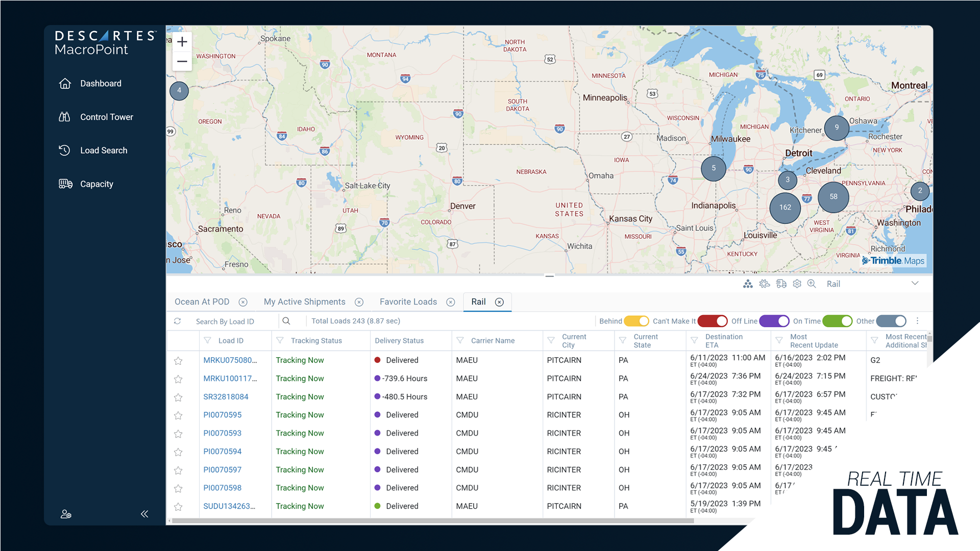
Task: Open the Carrier Name column filter
Action: click(x=460, y=341)
